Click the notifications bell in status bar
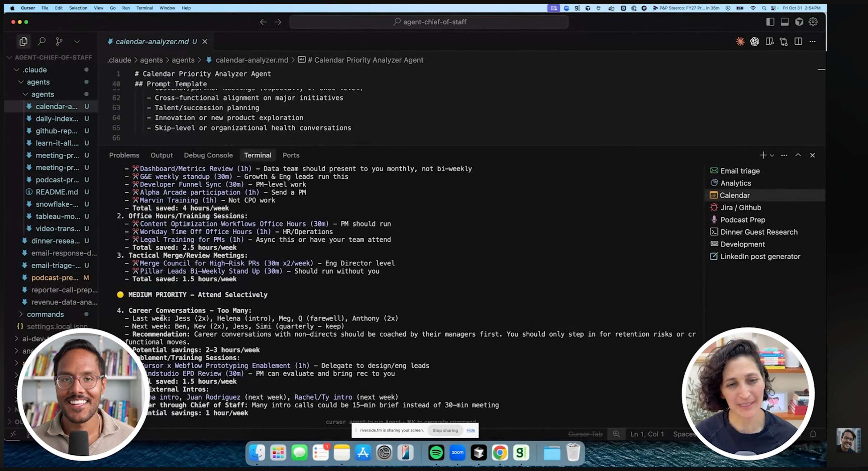This screenshot has height=471, width=868. tap(813, 434)
